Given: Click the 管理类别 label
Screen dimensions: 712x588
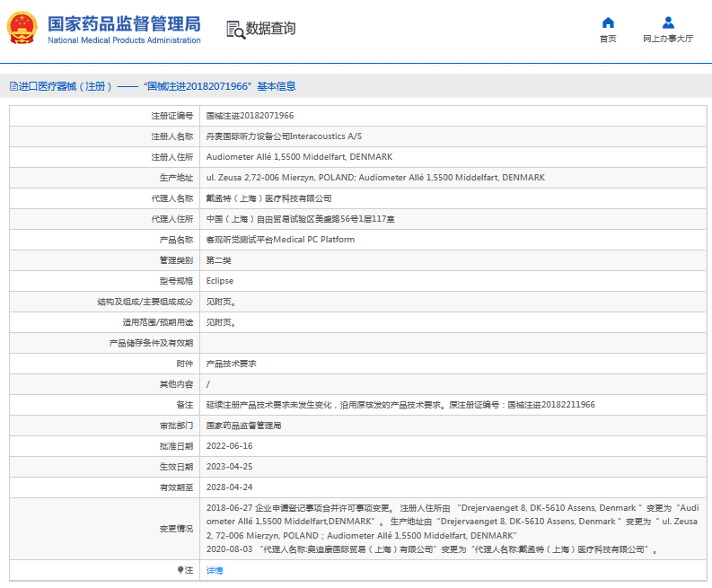Looking at the screenshot, I should click(176, 260).
